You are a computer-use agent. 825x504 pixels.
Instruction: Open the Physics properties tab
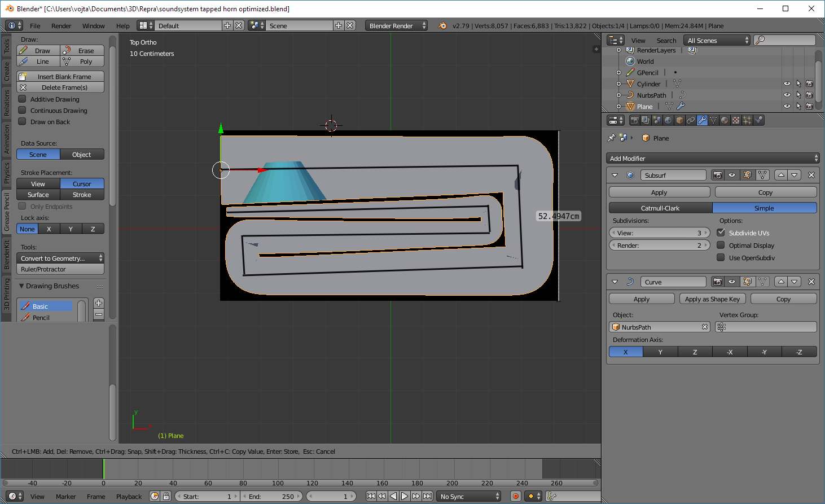[758, 120]
